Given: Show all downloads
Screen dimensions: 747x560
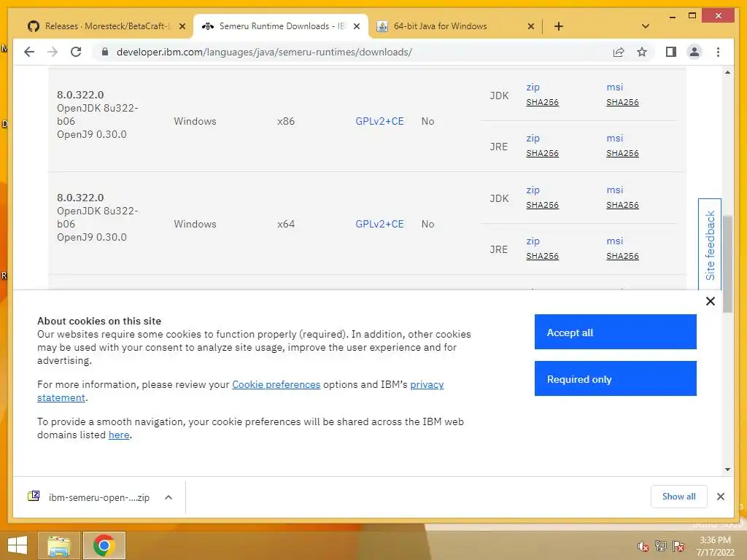Looking at the screenshot, I should pyautogui.click(x=678, y=497).
